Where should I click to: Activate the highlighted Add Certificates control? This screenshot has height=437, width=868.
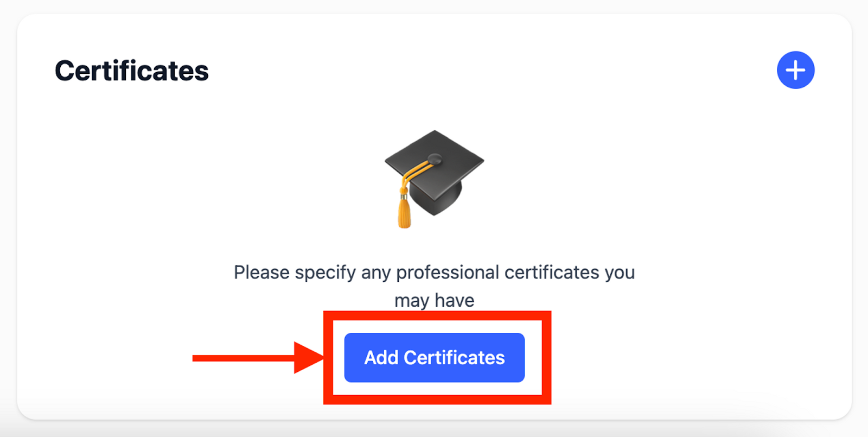click(x=434, y=358)
